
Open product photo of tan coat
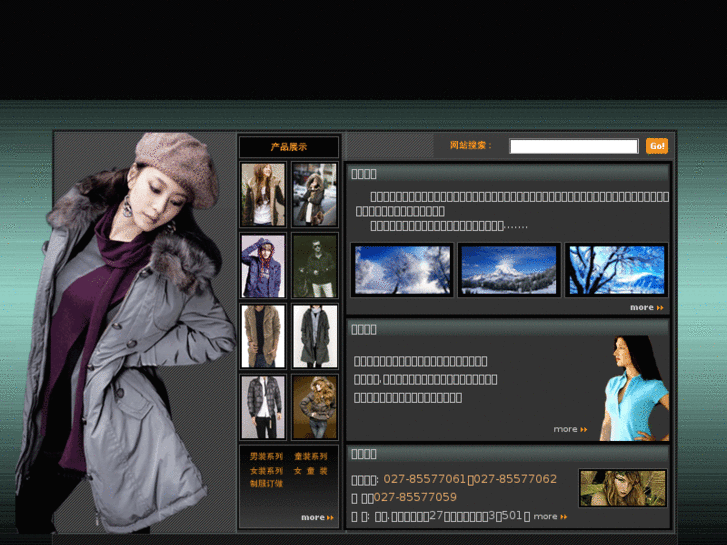(263, 336)
